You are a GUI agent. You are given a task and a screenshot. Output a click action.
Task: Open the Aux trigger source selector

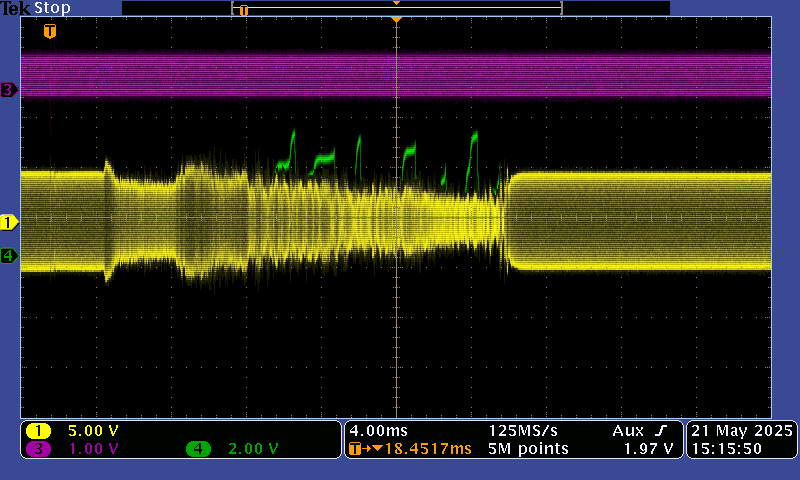(628, 430)
